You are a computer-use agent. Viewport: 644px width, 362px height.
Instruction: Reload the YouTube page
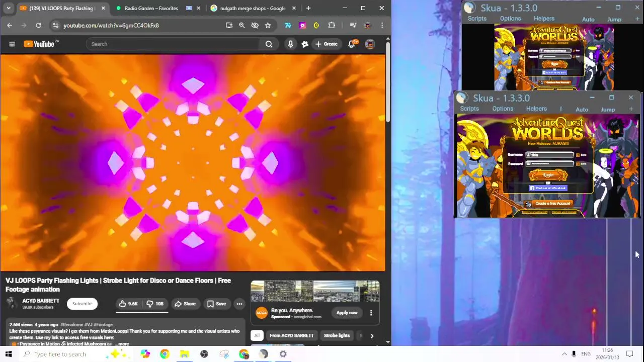[38, 25]
